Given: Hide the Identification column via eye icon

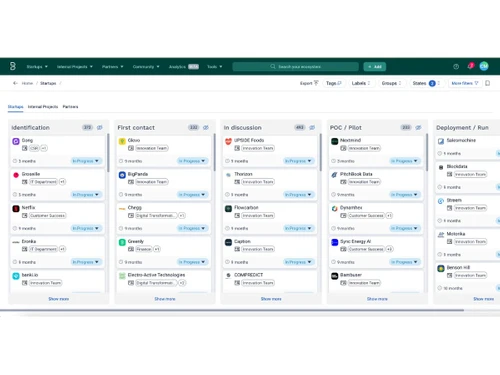Looking at the screenshot, I should coord(100,127).
